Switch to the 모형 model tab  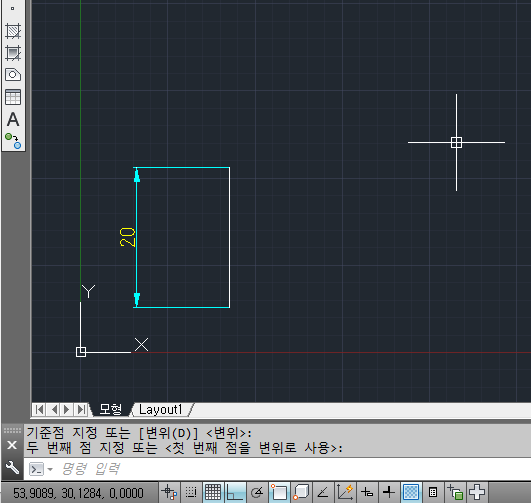(x=110, y=410)
